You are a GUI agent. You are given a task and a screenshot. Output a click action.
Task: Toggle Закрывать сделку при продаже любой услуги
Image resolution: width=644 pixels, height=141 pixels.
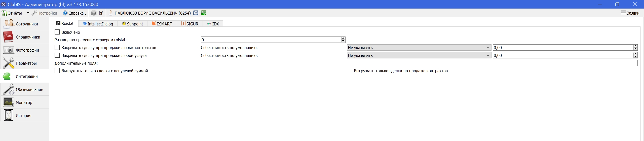pos(57,55)
